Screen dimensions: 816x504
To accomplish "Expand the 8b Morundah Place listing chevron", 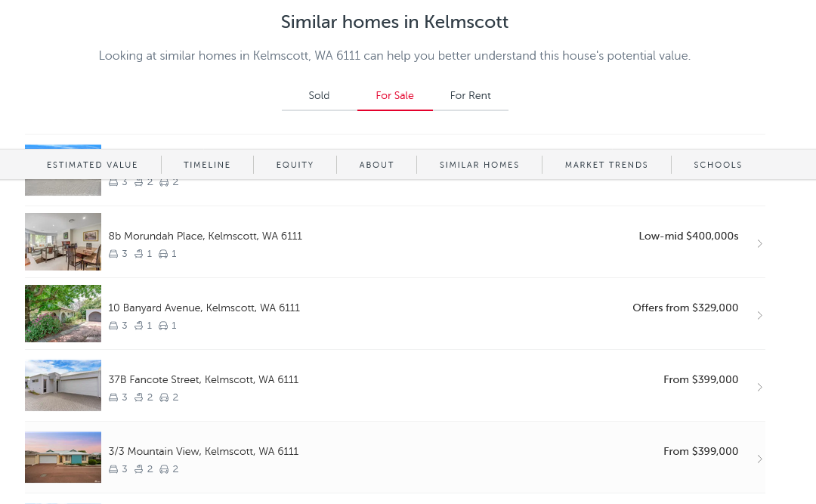I will pyautogui.click(x=759, y=243).
